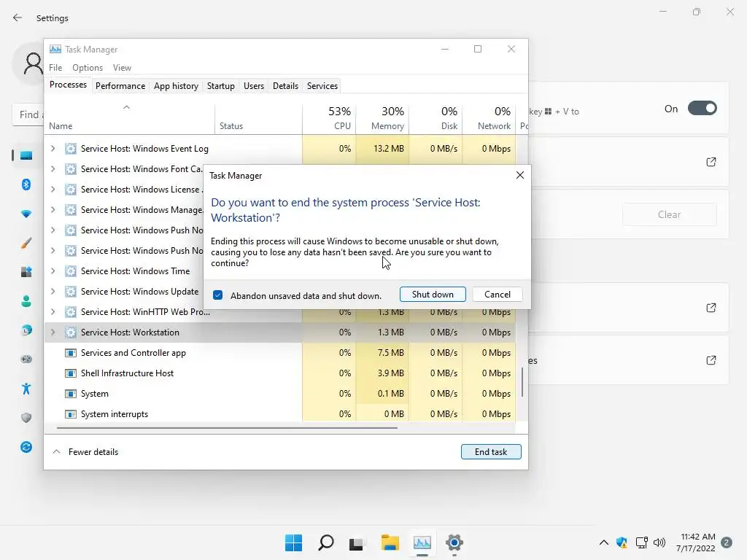The width and height of the screenshot is (747, 560).
Task: Click the System process icon
Action: click(71, 394)
